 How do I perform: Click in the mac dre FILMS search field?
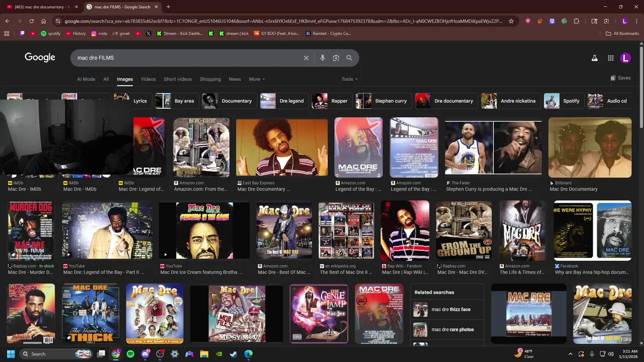[186, 58]
